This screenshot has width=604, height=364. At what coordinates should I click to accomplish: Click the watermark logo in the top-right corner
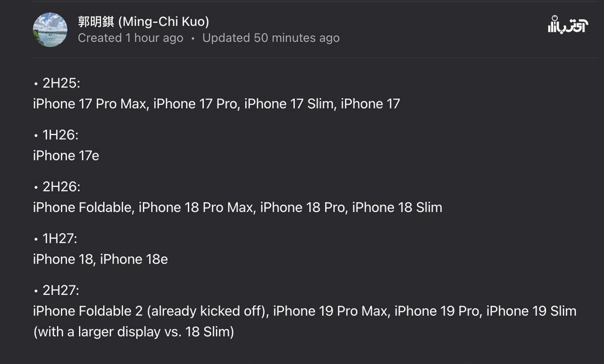pyautogui.click(x=567, y=25)
